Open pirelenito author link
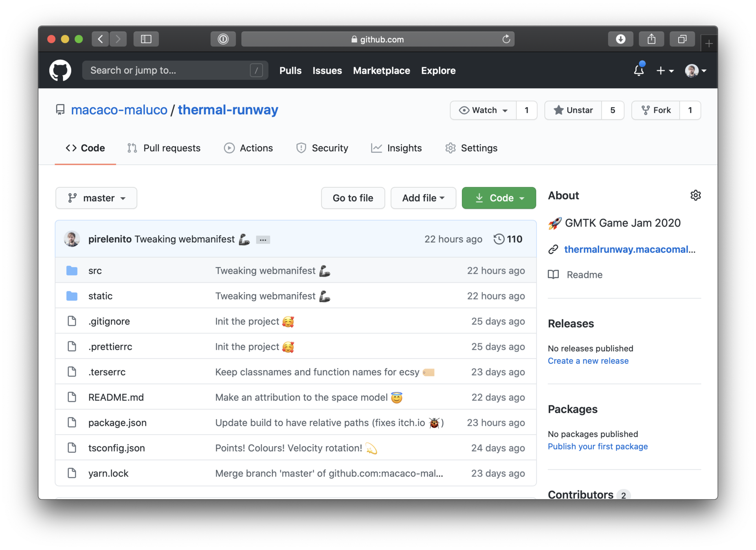 (110, 239)
